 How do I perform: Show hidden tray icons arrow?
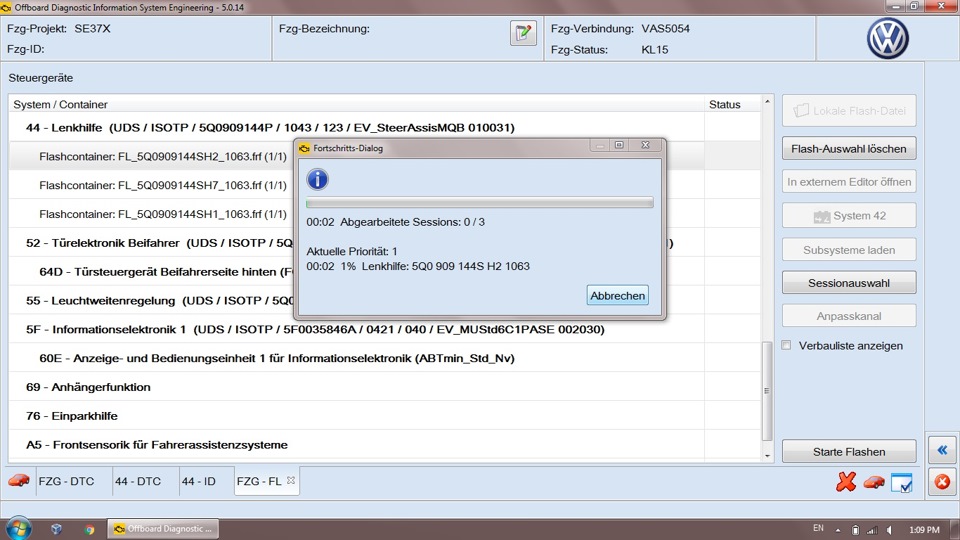[838, 530]
